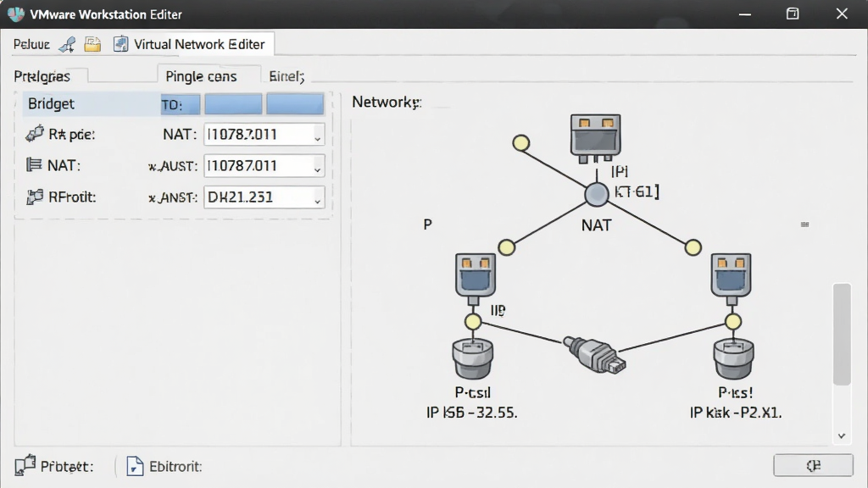Click the link icon next to R pde
Image resolution: width=868 pixels, height=488 pixels.
coord(34,134)
